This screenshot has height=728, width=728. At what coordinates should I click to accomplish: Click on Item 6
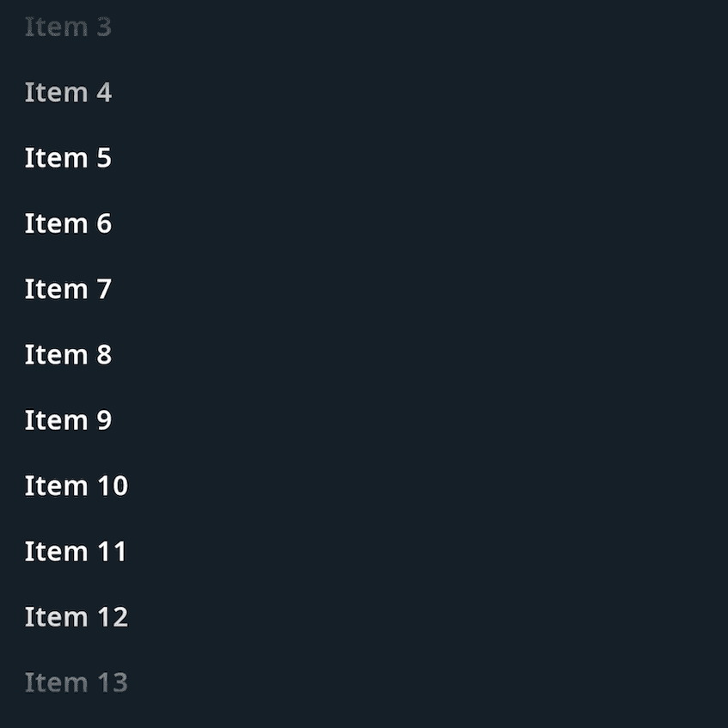click(x=68, y=223)
